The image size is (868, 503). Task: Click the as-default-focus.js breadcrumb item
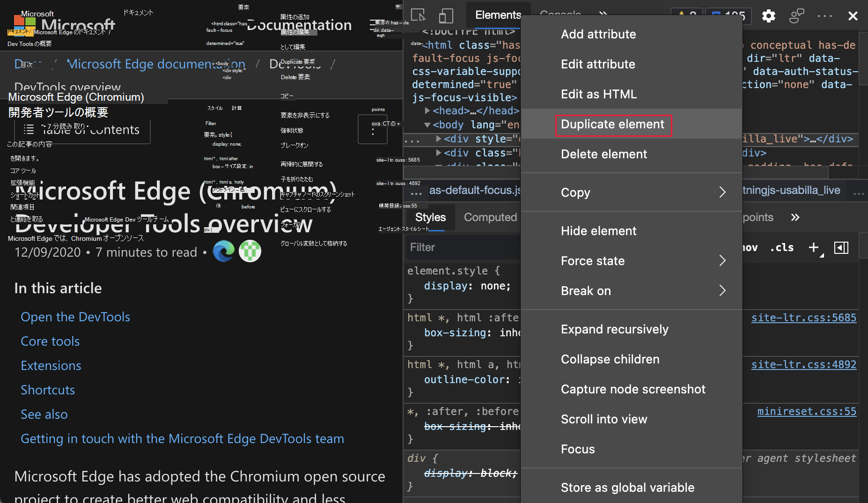point(475,190)
